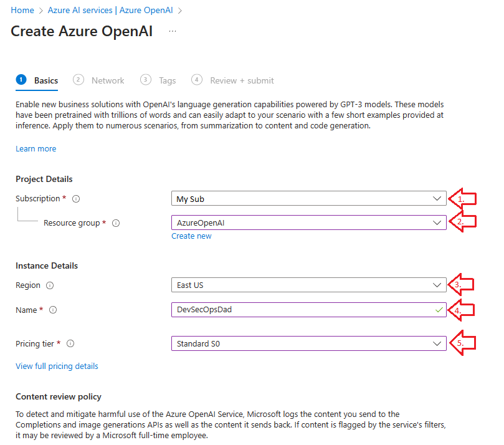Click the step 2 Network circle icon
Screen dimensions: 504x445
coord(78,79)
